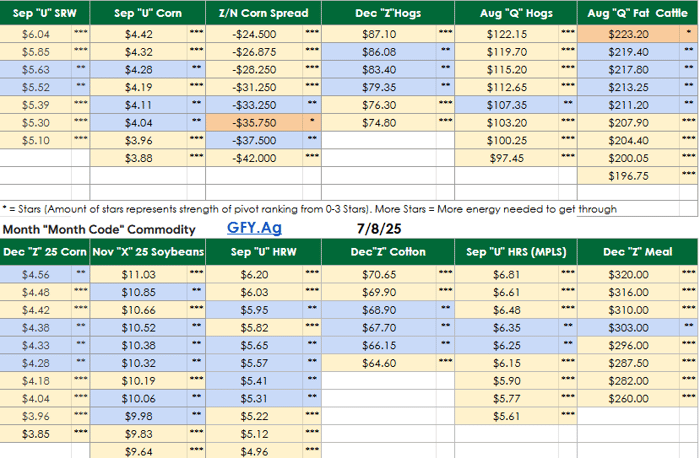Open the GFY.Ag hyperlink

tap(255, 229)
